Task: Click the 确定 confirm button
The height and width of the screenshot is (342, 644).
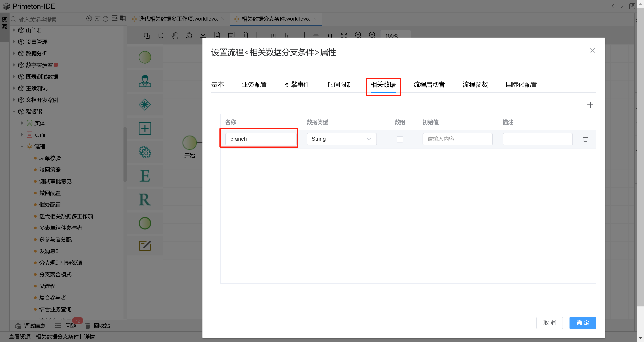Action: 582,323
